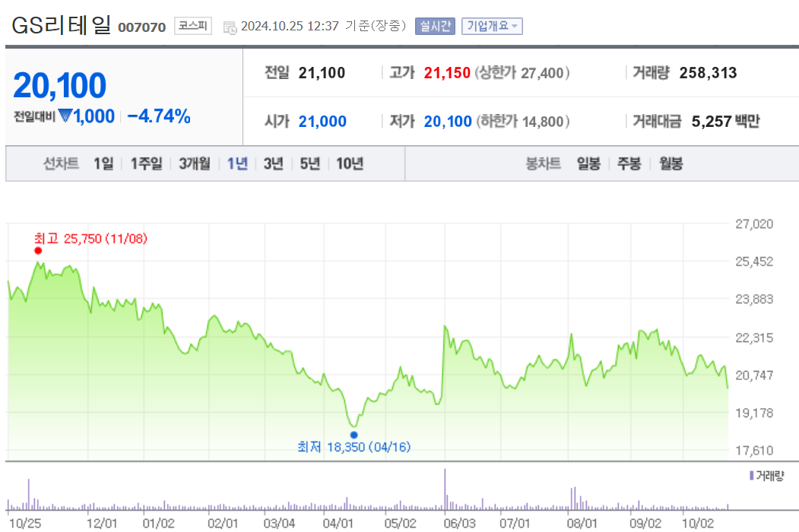Viewport: 799px width, 532px height.
Task: Click the current price 20,100
Action: coord(59,85)
